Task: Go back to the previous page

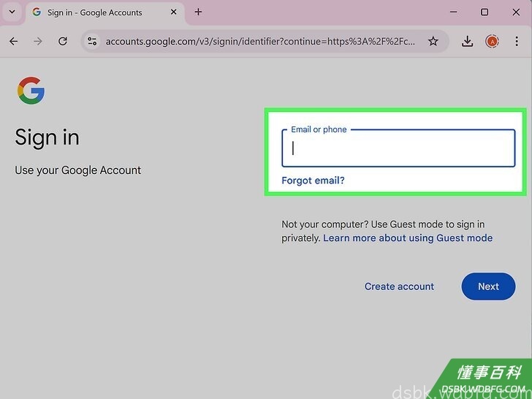Action: tap(14, 42)
